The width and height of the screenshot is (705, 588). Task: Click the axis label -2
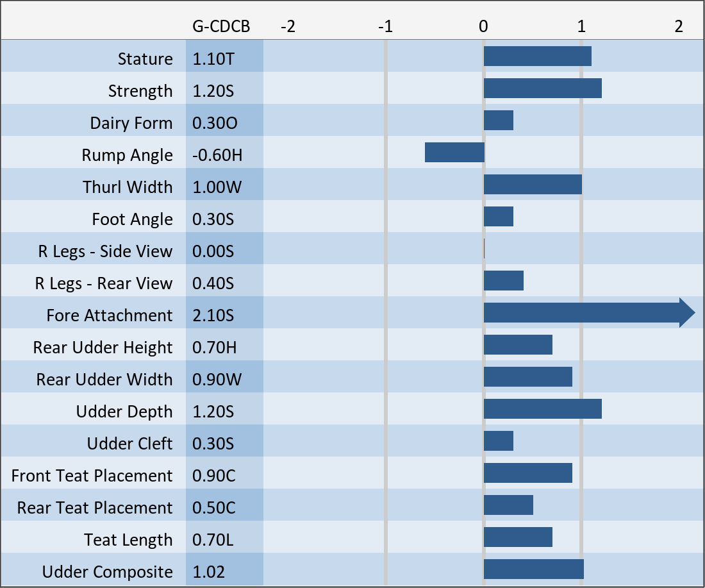pyautogui.click(x=288, y=26)
